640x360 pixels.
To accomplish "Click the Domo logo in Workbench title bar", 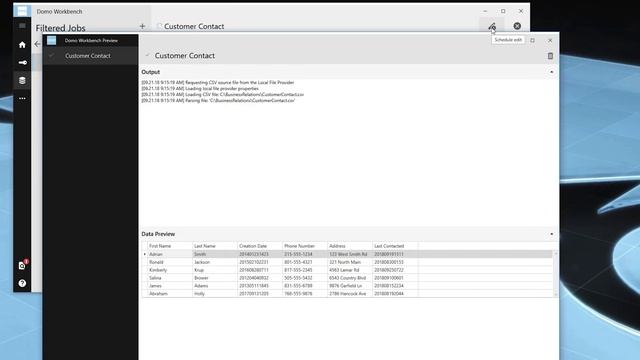I will (22, 11).
